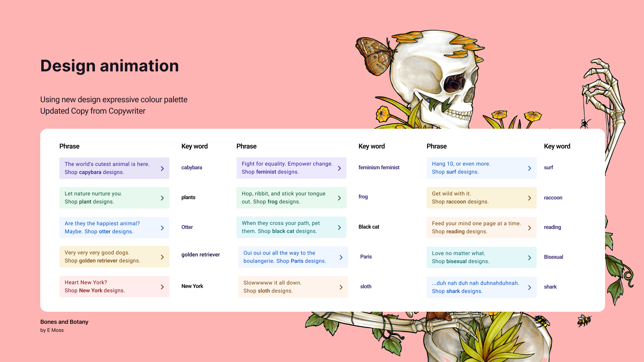
Task: Select the 'feminism feminist' key word text
Action: pyautogui.click(x=379, y=168)
